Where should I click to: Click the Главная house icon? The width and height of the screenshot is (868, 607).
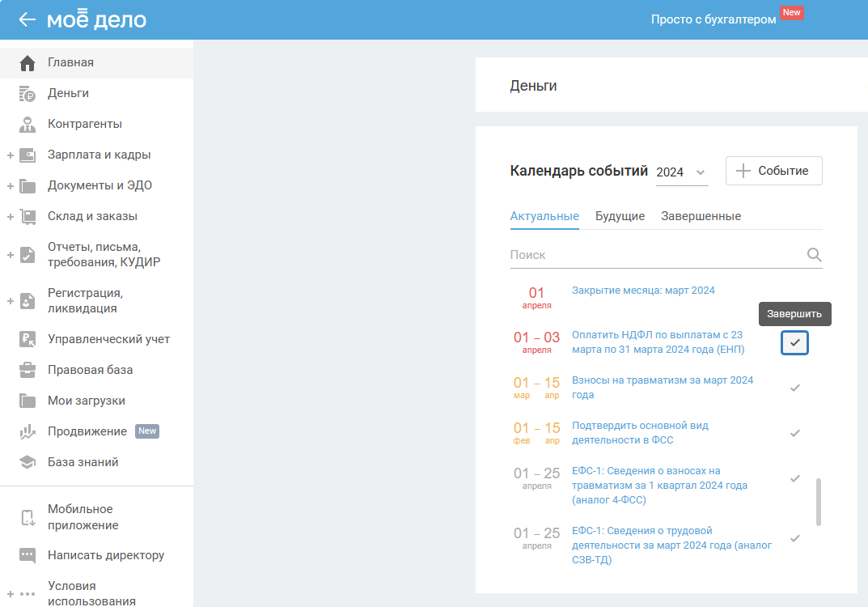[28, 63]
